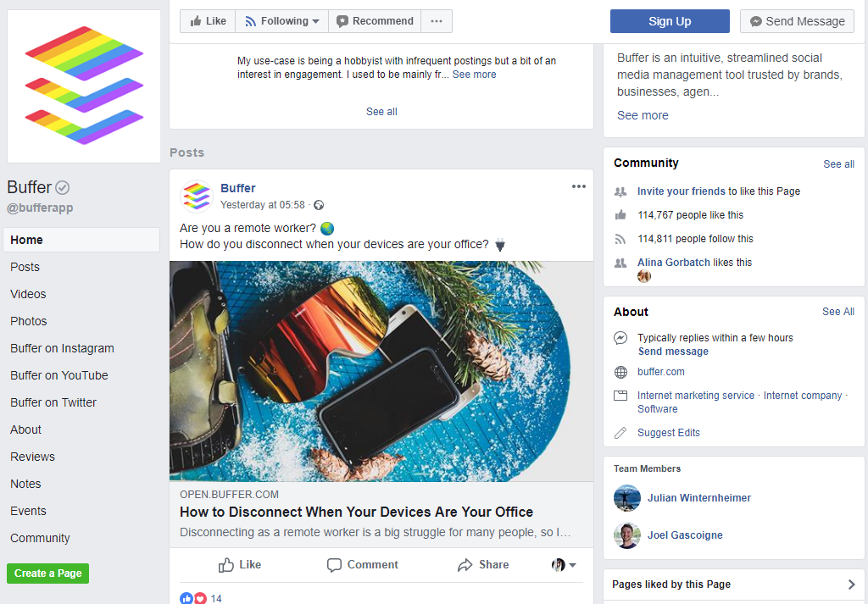Viewport: 868px width, 604px height.
Task: Click the post's public globe privacy icon
Action: (319, 205)
